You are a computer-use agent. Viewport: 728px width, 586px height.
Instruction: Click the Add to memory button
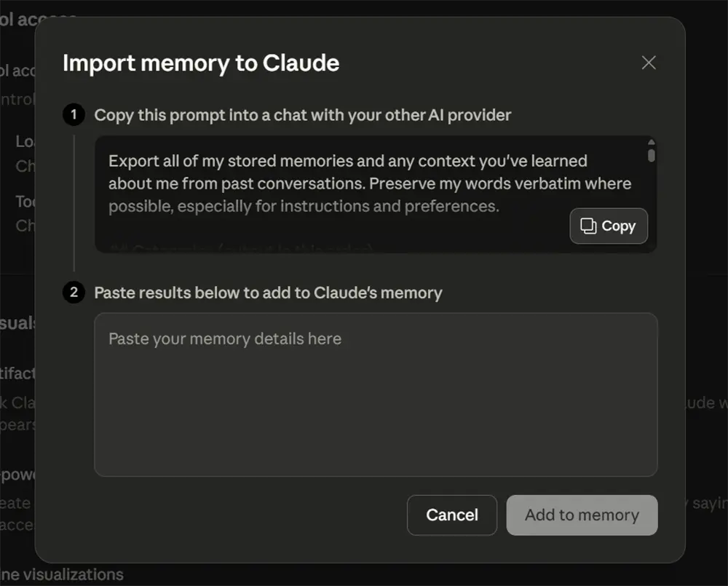582,515
